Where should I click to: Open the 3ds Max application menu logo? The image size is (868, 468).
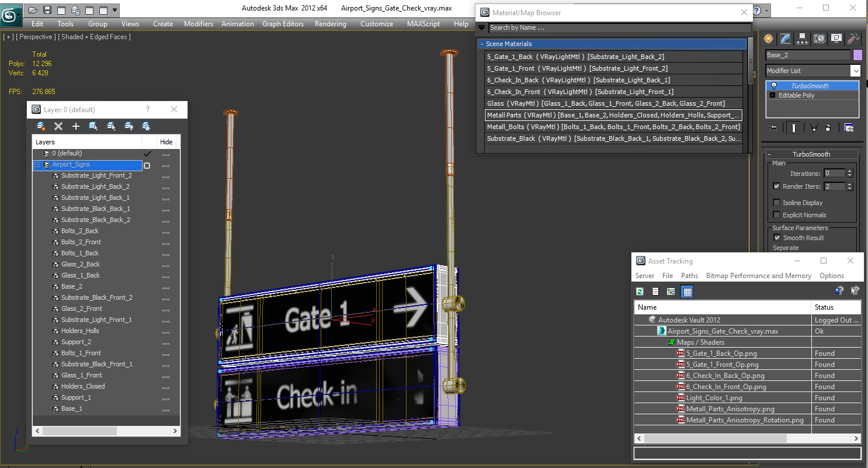coord(11,15)
